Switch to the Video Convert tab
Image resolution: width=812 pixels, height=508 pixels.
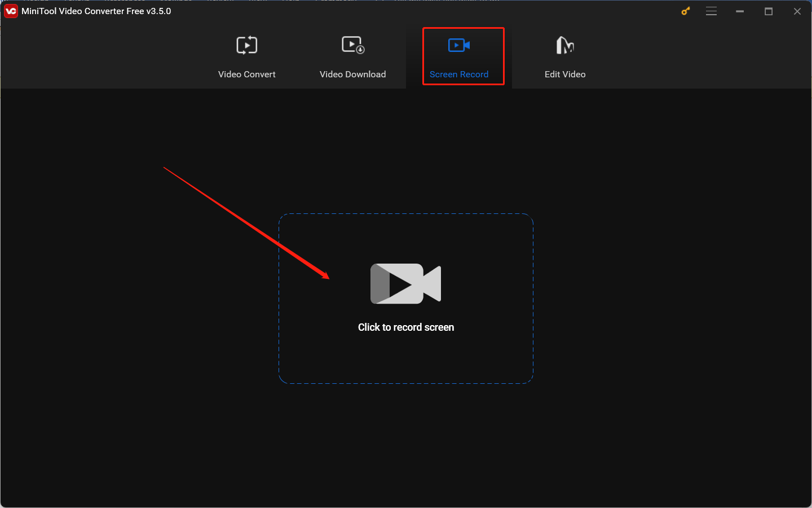(246, 56)
